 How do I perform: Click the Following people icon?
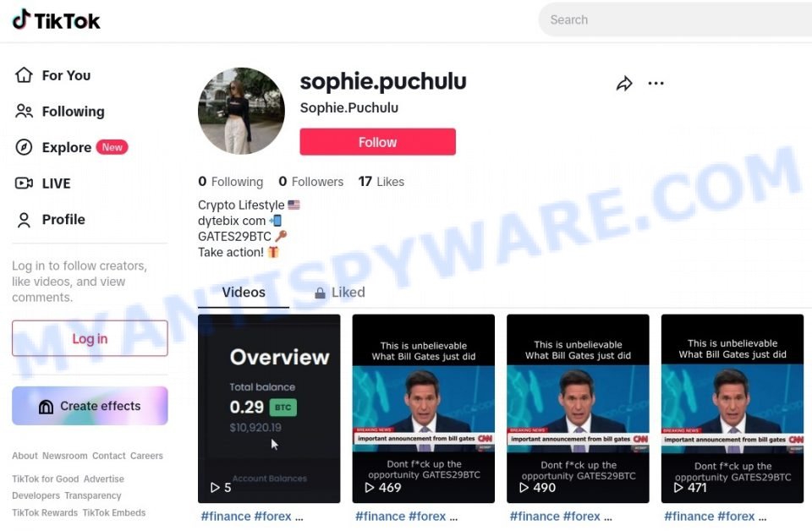pos(24,112)
